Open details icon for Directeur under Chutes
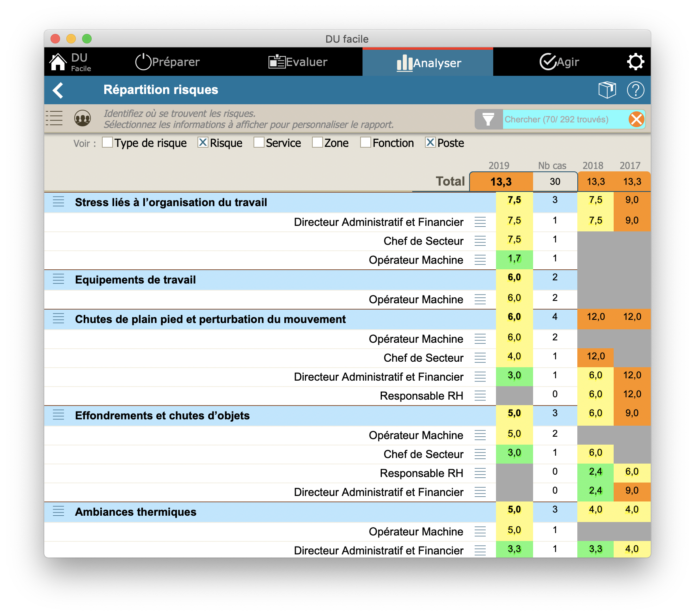Screen dimensions: 695x616 coord(480,377)
